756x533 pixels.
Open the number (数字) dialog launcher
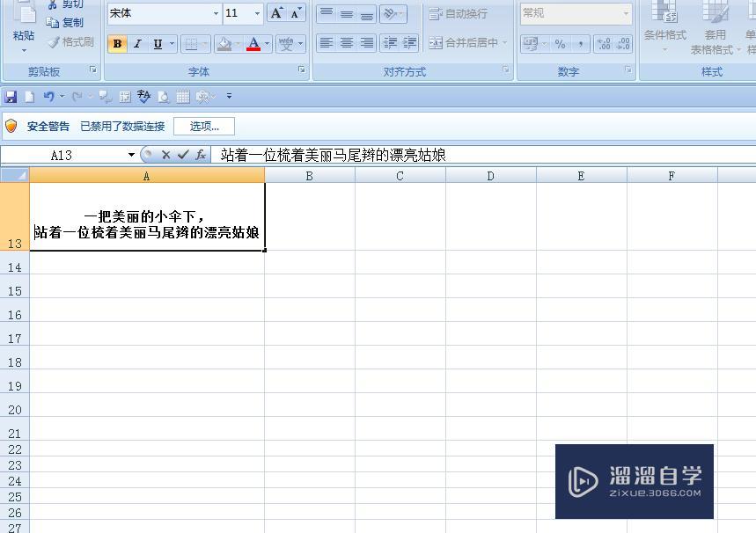pos(628,69)
